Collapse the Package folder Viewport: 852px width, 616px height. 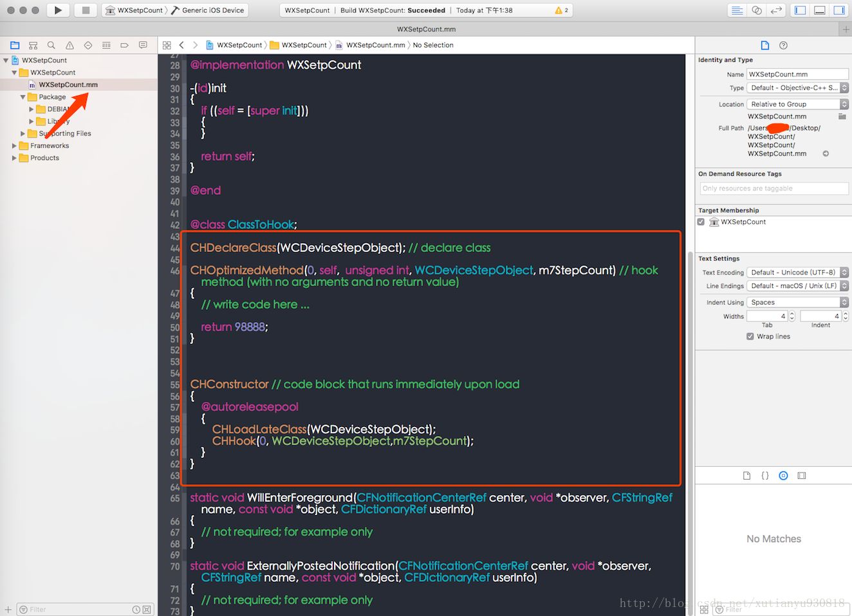pyautogui.click(x=23, y=97)
